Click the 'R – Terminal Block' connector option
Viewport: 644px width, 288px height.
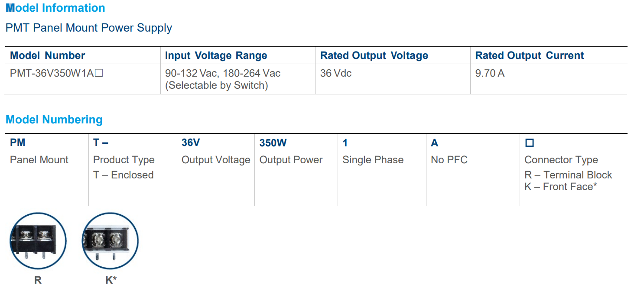click(x=568, y=175)
